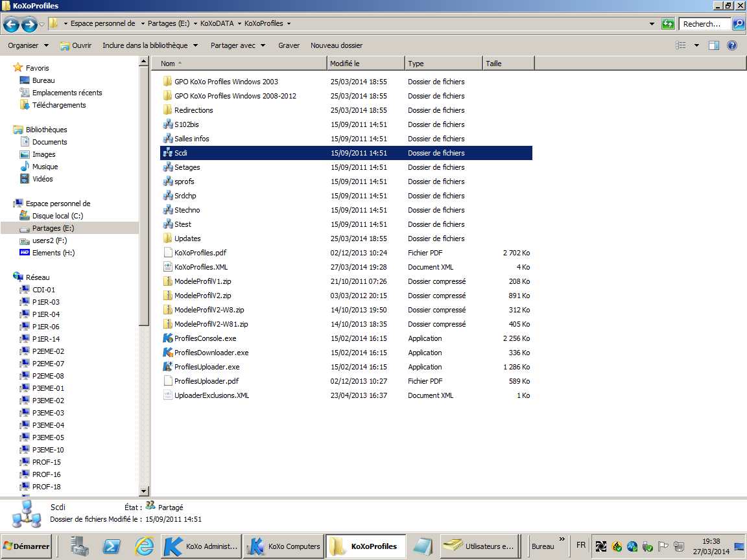Open Internet Explorer from the taskbar

[143, 546]
